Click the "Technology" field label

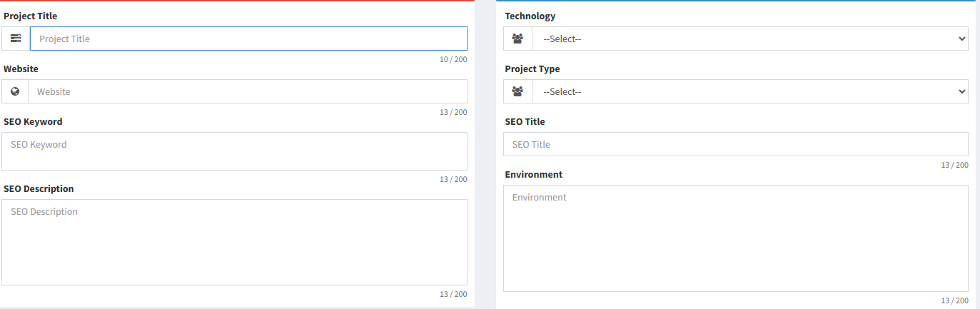pyautogui.click(x=530, y=16)
